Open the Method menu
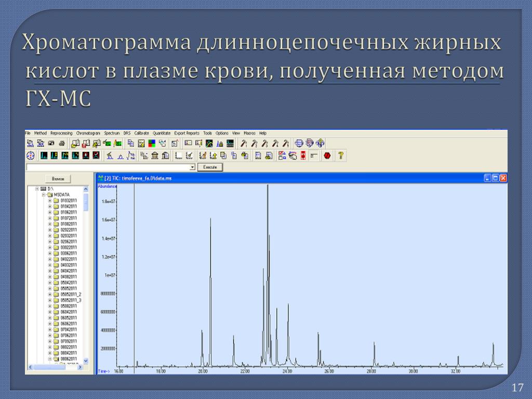This screenshot has height=399, width=532. click(41, 134)
